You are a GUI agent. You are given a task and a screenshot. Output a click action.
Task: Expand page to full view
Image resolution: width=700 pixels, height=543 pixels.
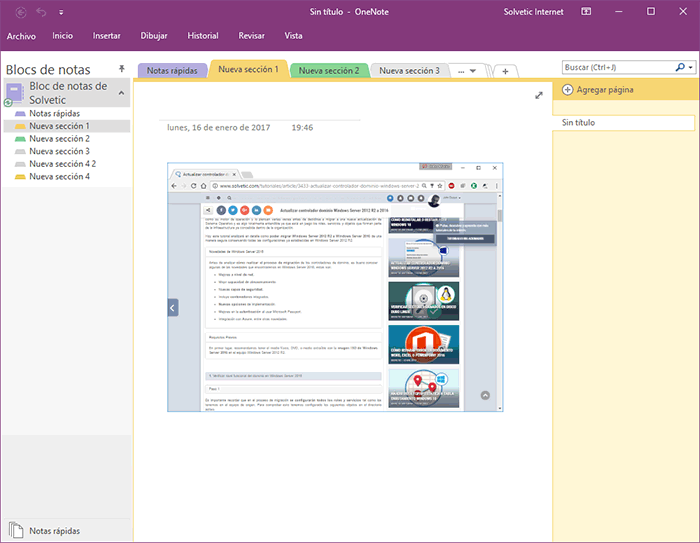[x=539, y=95]
